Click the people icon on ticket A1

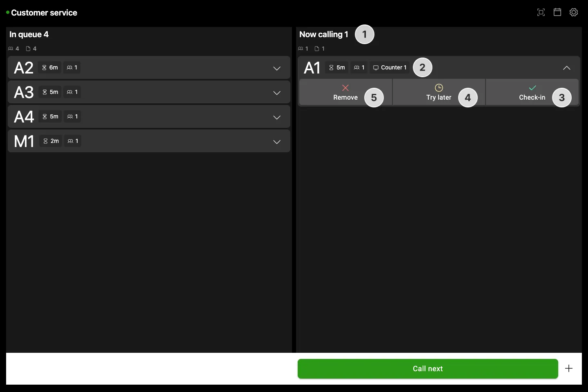click(x=357, y=68)
